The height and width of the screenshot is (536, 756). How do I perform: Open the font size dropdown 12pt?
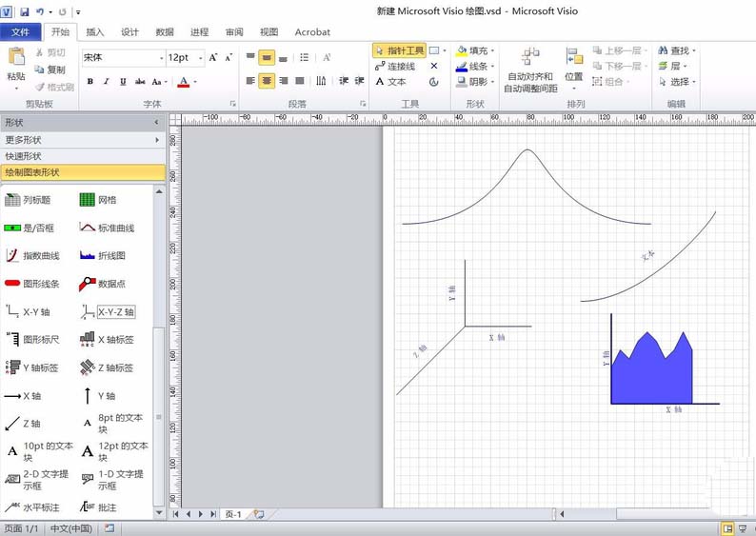[201, 58]
